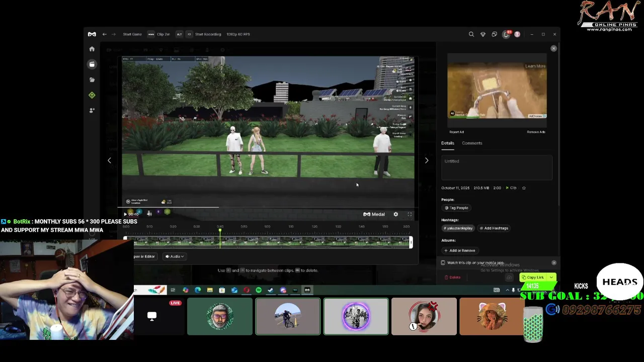Click the premium diamond icon in the top bar

483,34
